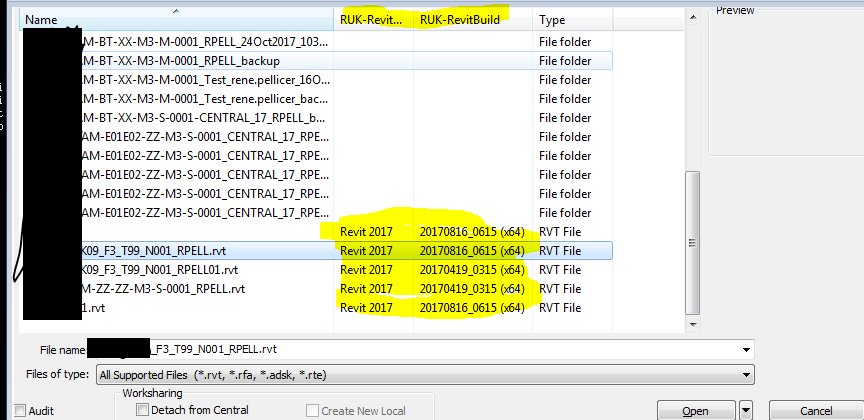This screenshot has width=864, height=420.
Task: Select file M-ZZ-ZZ-M3-S-0001_RPELL.rvt
Action: (x=163, y=289)
